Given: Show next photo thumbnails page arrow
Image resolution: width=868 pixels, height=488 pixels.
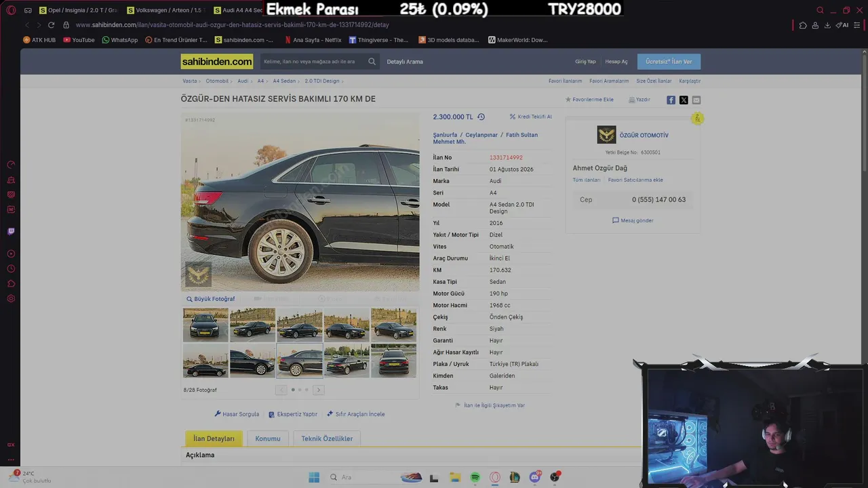Looking at the screenshot, I should [318, 390].
